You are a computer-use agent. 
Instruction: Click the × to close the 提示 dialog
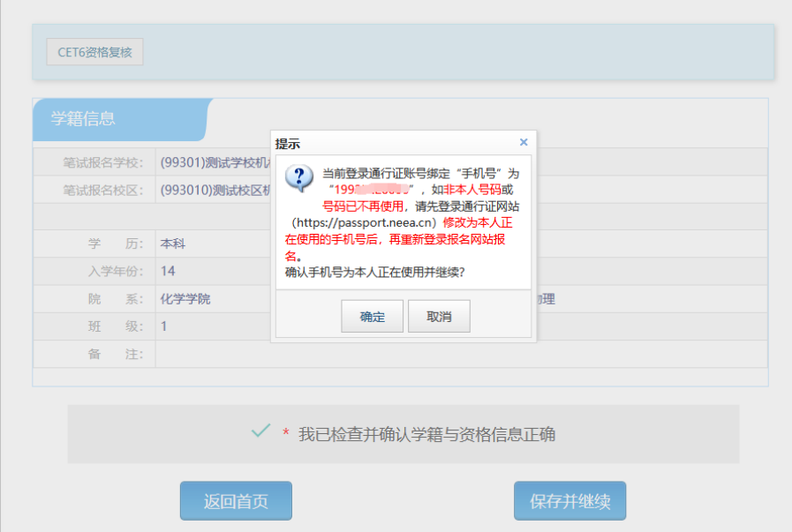(x=524, y=141)
